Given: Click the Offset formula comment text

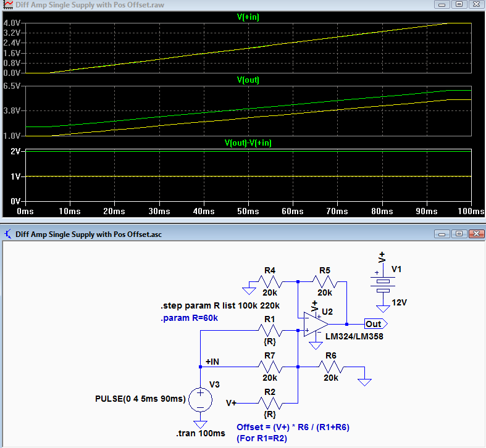Looking at the screenshot, I should click(293, 427).
